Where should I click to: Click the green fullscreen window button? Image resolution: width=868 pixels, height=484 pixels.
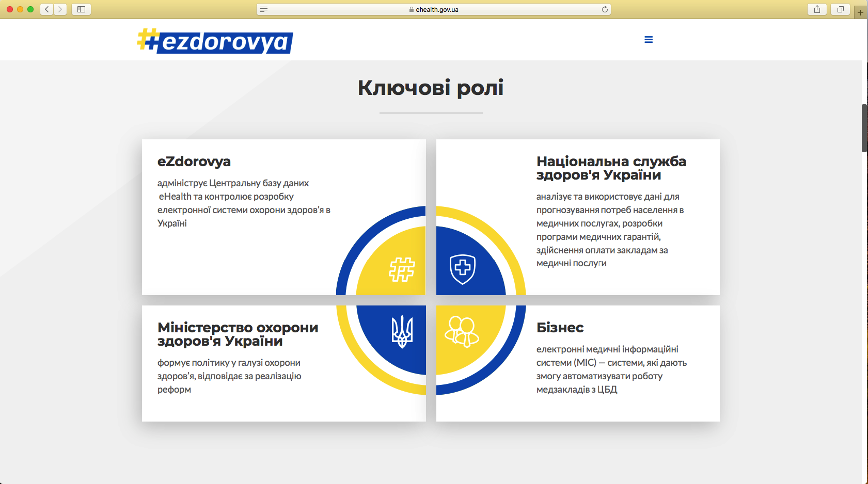pyautogui.click(x=30, y=9)
